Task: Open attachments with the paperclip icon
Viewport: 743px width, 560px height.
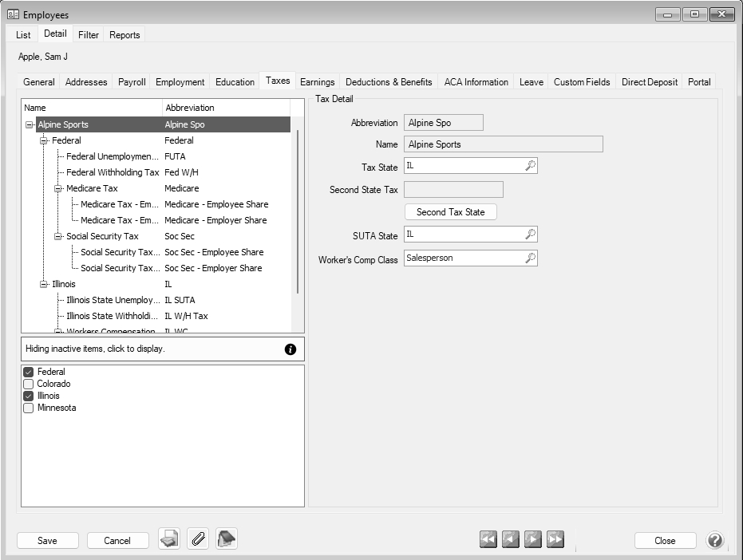Action: pyautogui.click(x=198, y=540)
